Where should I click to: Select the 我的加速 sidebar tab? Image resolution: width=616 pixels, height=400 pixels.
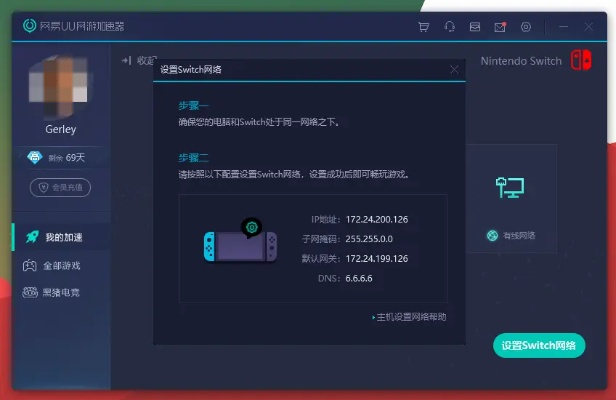pos(62,237)
